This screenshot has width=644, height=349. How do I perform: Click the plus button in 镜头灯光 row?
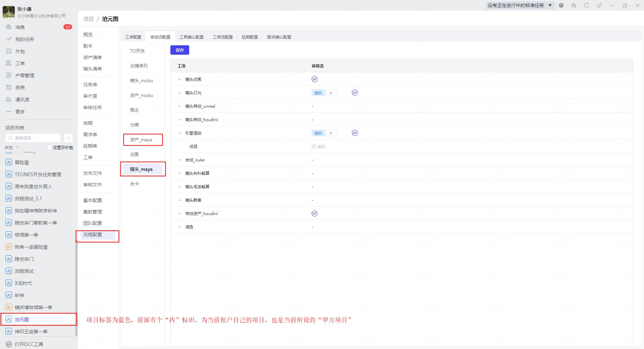[331, 93]
